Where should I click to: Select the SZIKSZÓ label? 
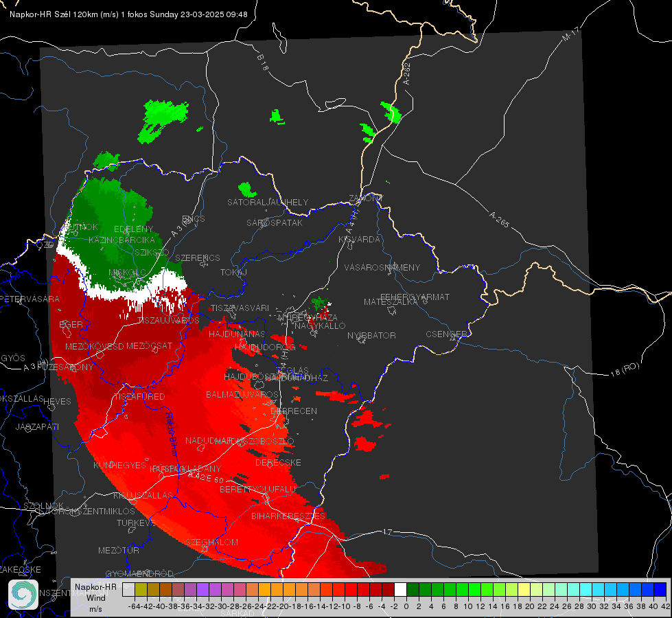152,252
